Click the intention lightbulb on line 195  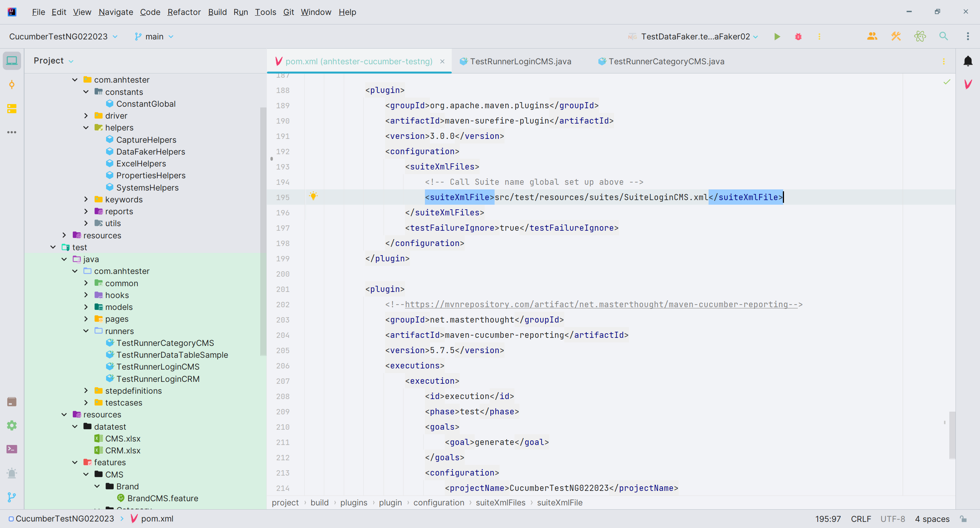point(313,196)
